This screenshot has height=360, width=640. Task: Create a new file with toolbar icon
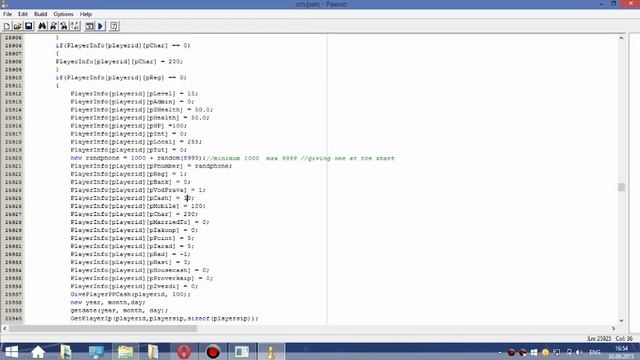(7, 26)
